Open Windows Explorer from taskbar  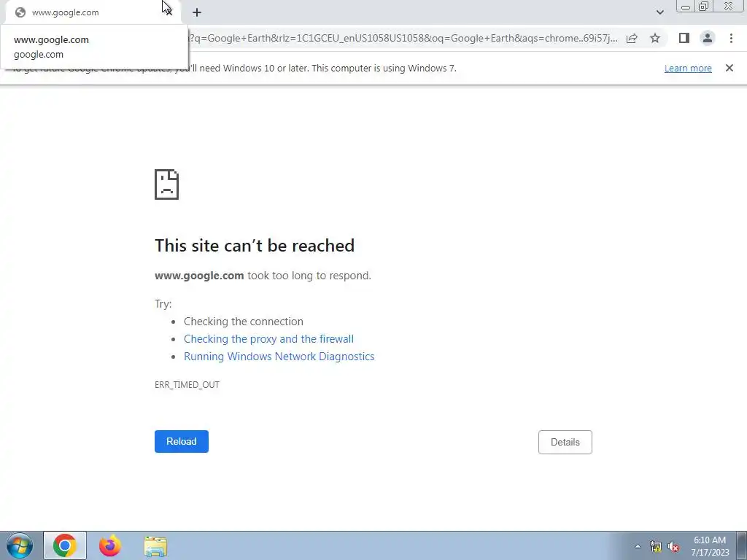coord(155,546)
